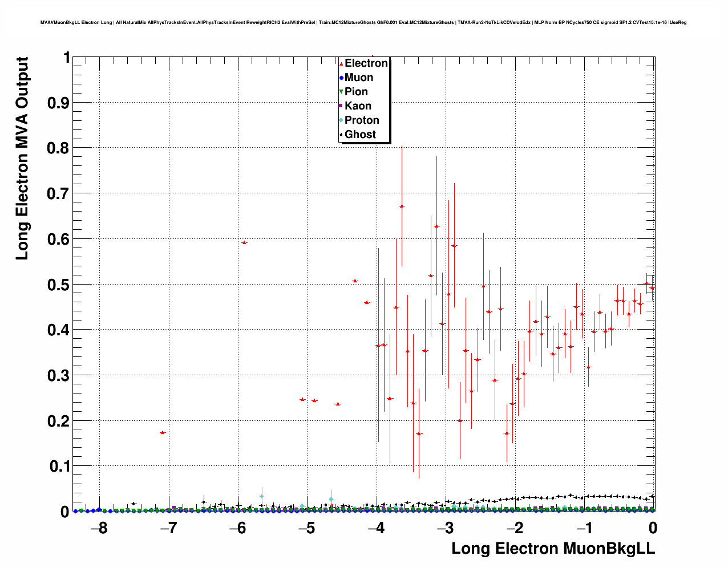Click the 0.5 tick label on y-axis
Screen dimensions: 728x568
(59, 285)
